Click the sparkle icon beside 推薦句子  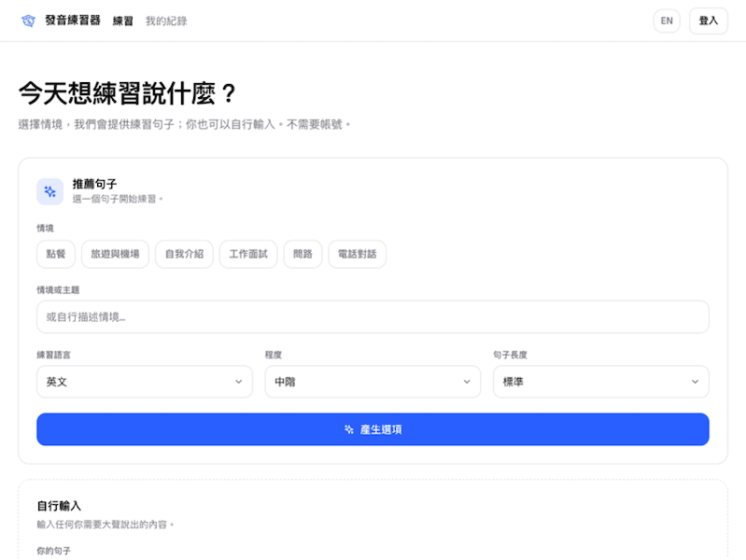(x=50, y=191)
